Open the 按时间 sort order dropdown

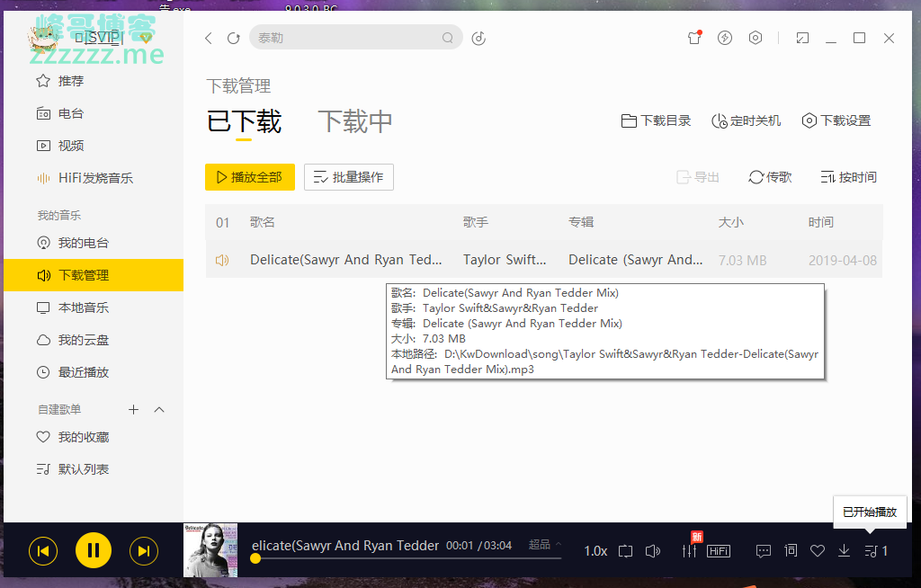[x=848, y=177]
